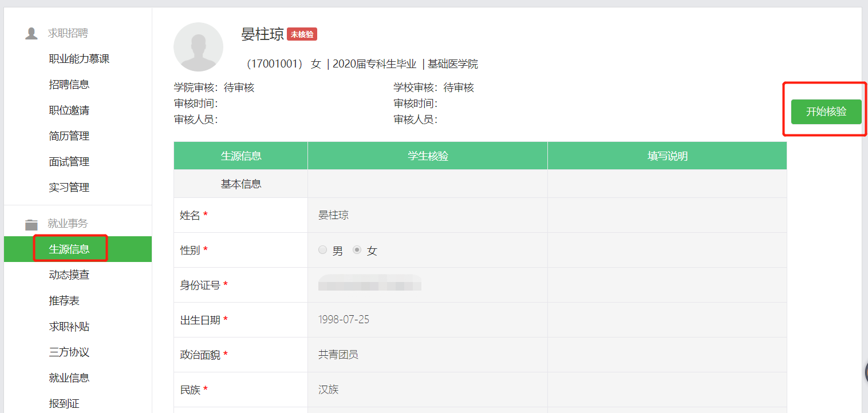The height and width of the screenshot is (413, 868).
Task: Select the 女 radio button
Action: pyautogui.click(x=357, y=250)
